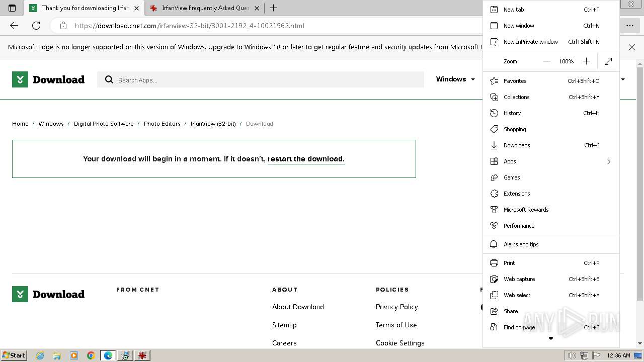Screen dimensions: 644x362
Task: Close the CNET download tab
Action: point(136,8)
